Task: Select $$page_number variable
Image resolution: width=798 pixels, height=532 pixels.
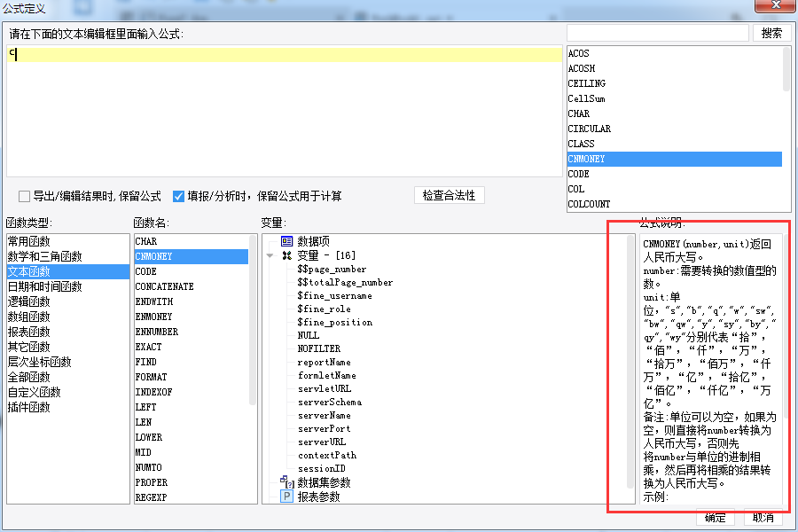Action: coord(332,269)
